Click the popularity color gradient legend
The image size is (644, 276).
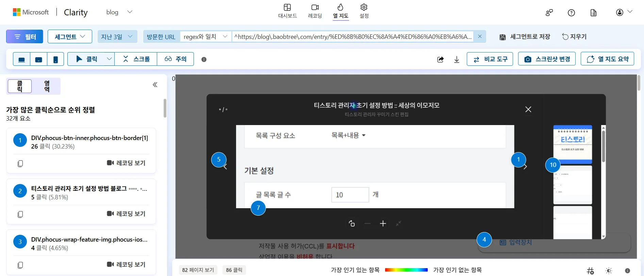tap(406, 270)
